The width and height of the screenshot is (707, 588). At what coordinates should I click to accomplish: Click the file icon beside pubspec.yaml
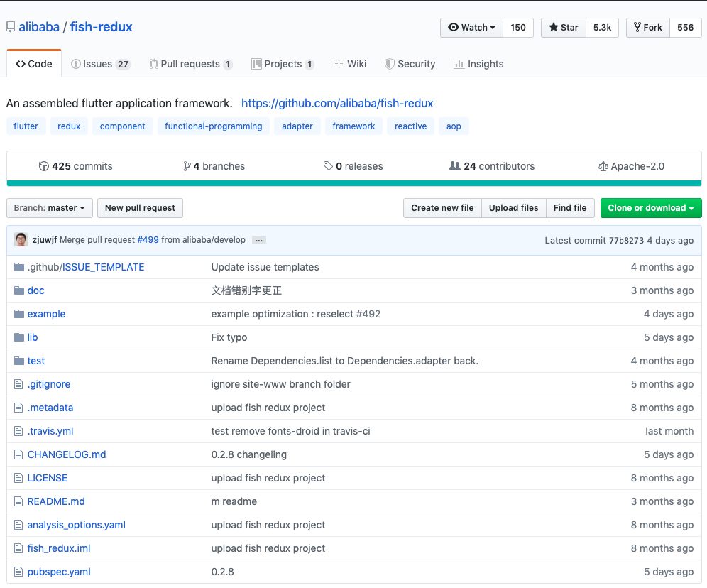pos(18,572)
